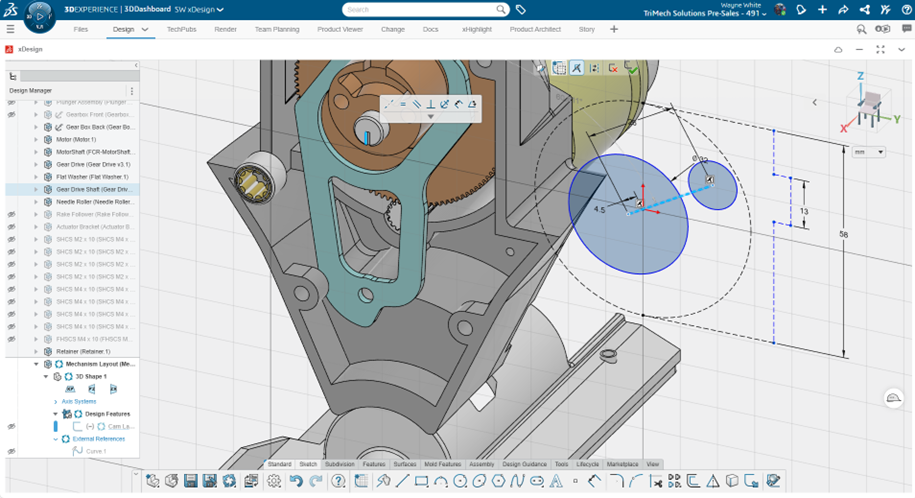
Task: Click the perpendicular constraint icon in context toolbar
Action: pos(431,104)
